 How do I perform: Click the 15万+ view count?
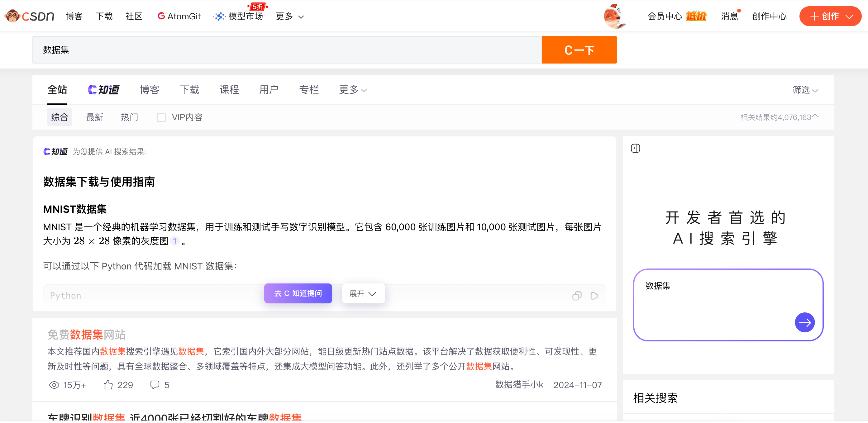coord(75,385)
